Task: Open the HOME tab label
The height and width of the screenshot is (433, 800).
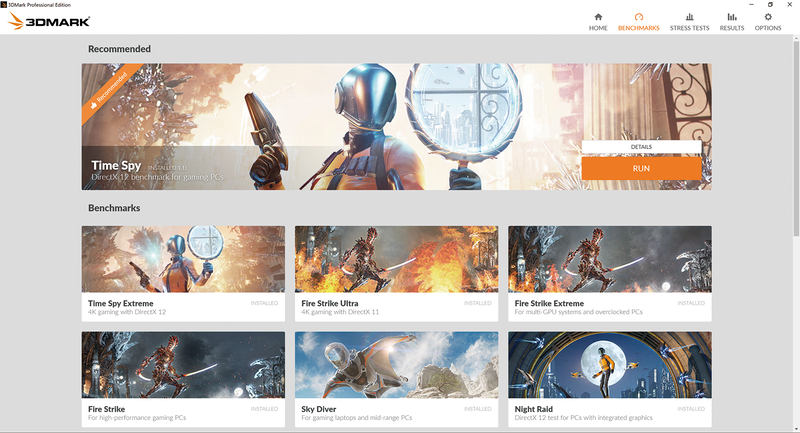Action: 598,28
